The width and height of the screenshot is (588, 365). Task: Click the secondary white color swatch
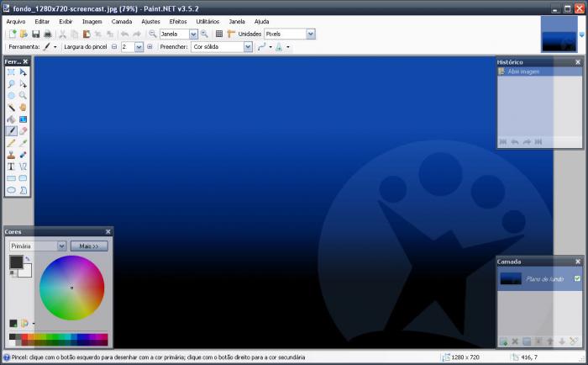(26, 271)
